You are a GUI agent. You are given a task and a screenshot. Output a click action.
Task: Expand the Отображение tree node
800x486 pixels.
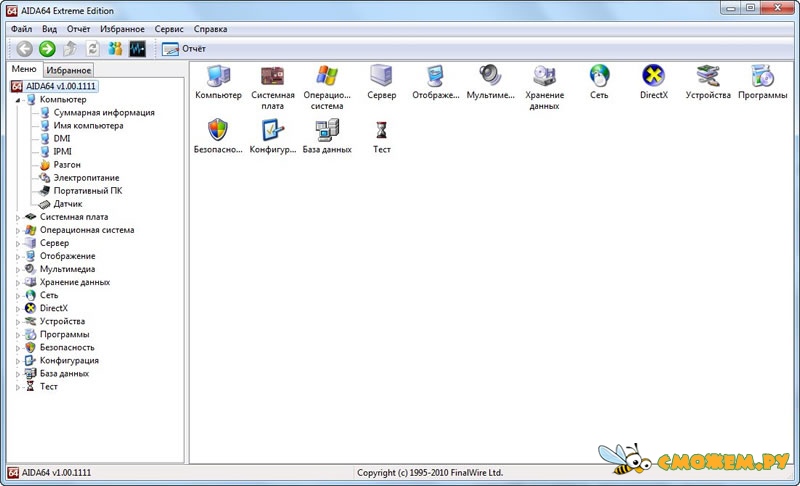(x=17, y=257)
